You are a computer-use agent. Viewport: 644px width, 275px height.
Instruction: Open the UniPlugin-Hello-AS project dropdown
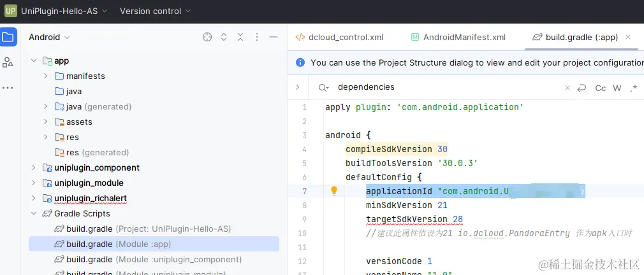[x=64, y=11]
